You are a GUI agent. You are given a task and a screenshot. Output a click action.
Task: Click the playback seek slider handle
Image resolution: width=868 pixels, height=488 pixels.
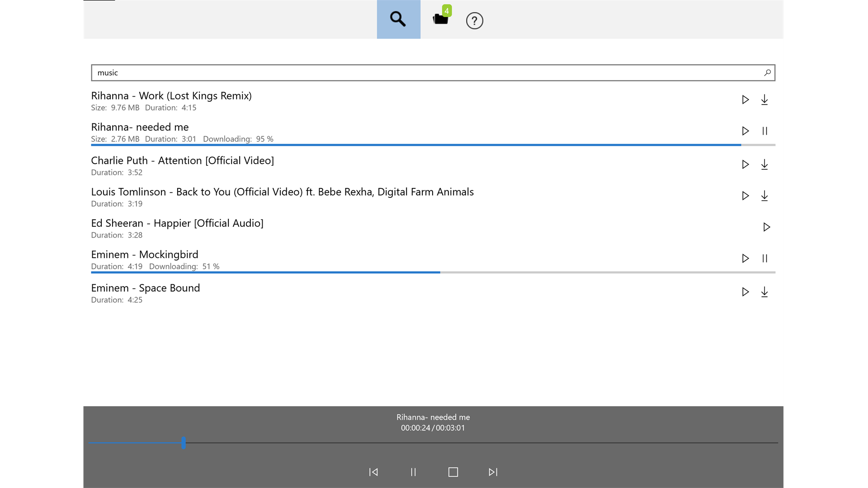(184, 443)
